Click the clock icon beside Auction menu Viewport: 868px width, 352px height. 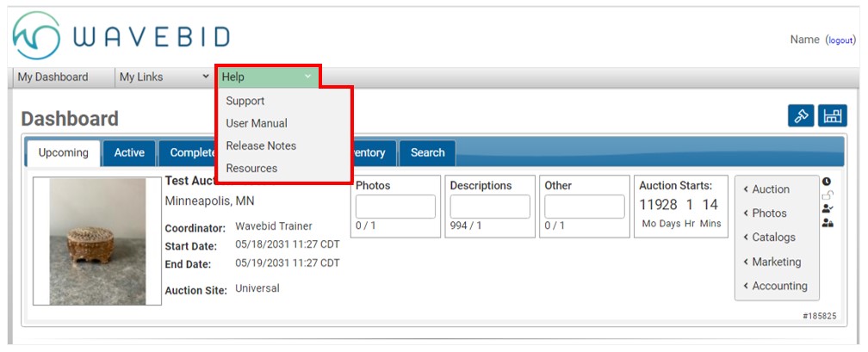point(827,182)
